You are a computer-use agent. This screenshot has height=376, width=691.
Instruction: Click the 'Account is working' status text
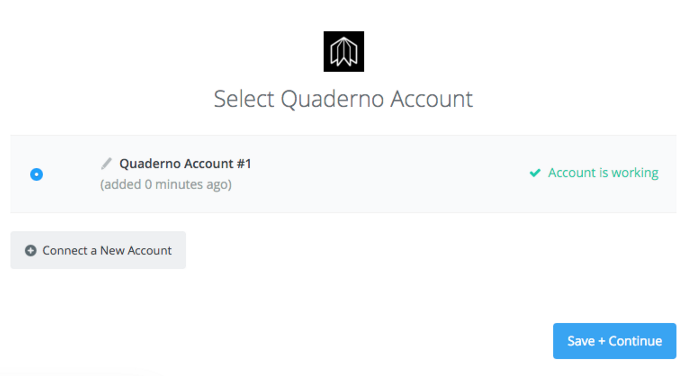tap(603, 173)
